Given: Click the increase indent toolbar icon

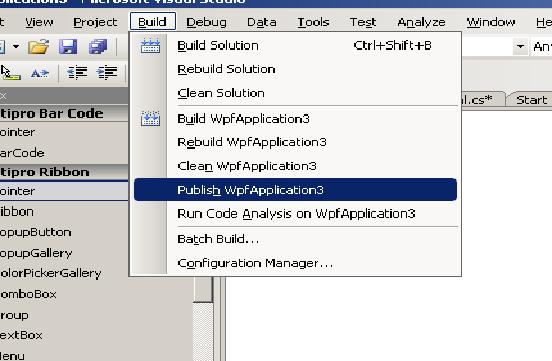Looking at the screenshot, I should [x=107, y=73].
